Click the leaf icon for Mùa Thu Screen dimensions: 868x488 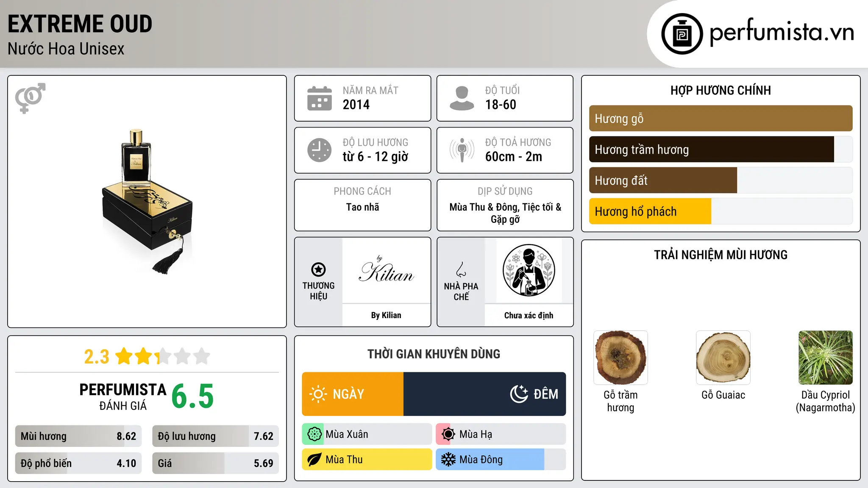[x=314, y=460]
